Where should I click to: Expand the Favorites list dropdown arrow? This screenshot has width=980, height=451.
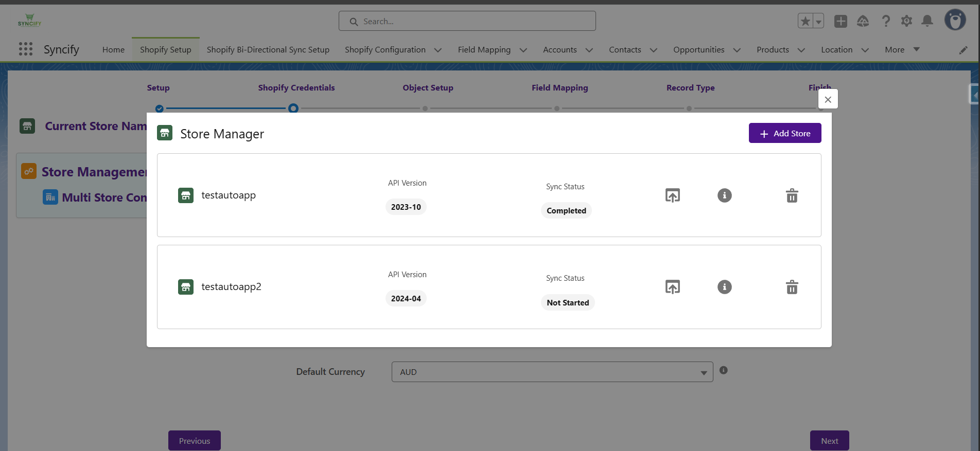click(x=818, y=21)
